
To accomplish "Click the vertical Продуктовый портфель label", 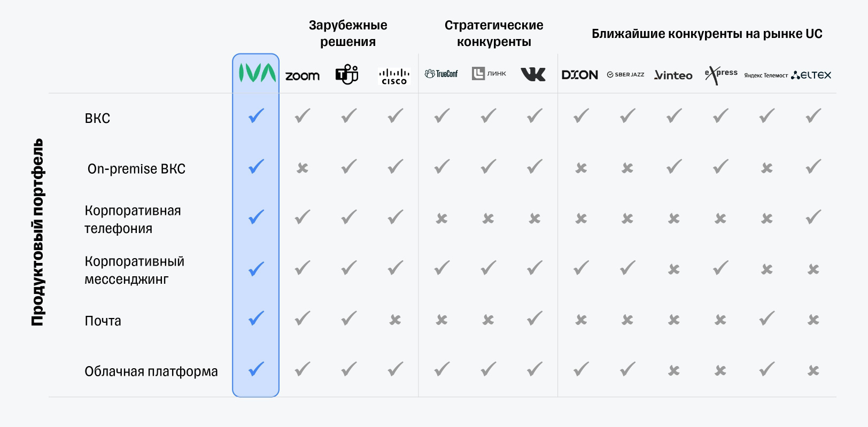I will 37,232.
